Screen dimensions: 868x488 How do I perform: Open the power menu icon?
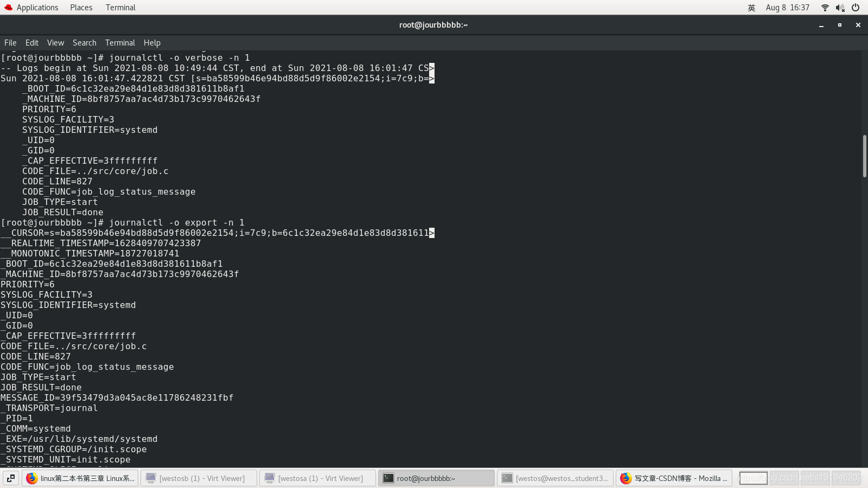(856, 8)
